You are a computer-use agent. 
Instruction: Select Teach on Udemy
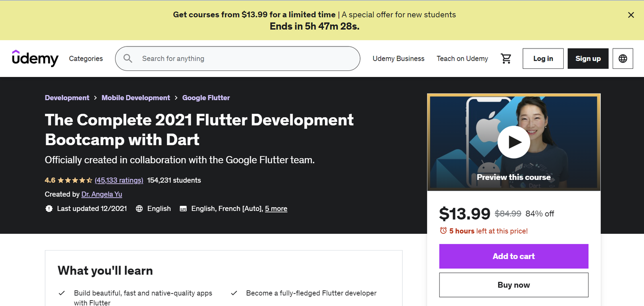[462, 58]
